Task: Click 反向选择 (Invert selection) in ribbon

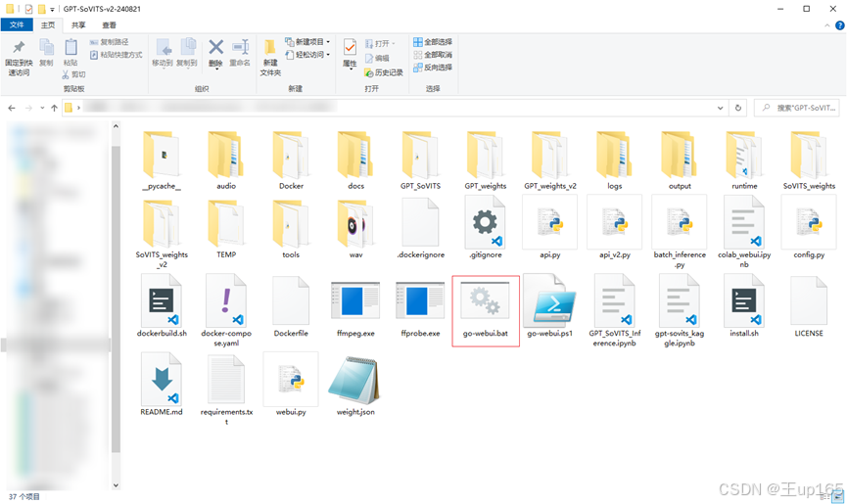Action: (433, 68)
